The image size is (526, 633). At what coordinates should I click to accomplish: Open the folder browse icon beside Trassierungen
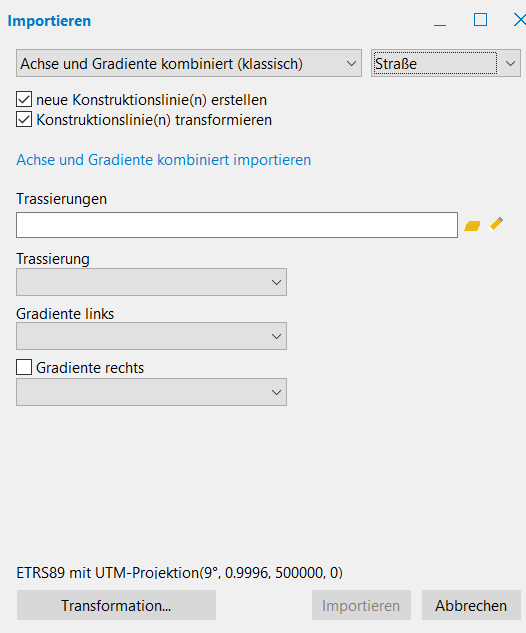[472, 226]
